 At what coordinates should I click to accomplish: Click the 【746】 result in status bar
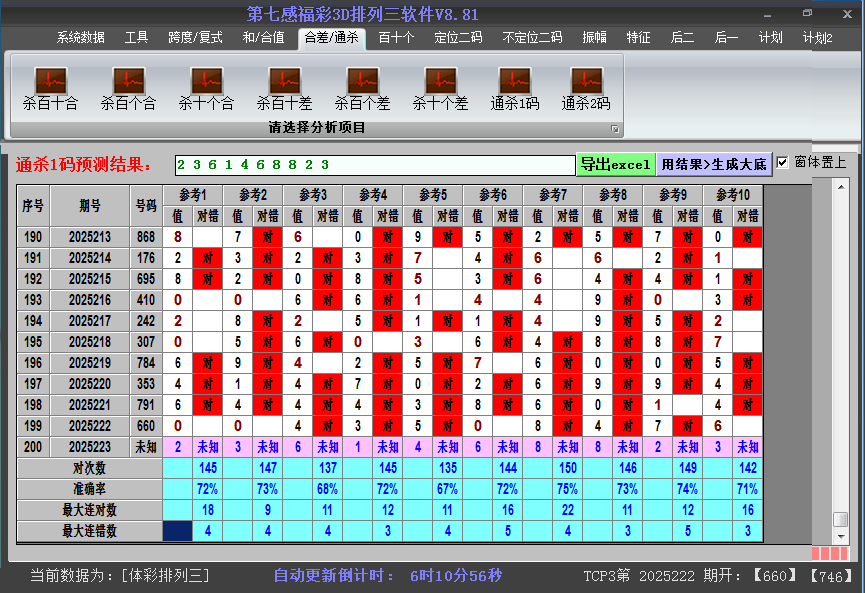coord(831,576)
